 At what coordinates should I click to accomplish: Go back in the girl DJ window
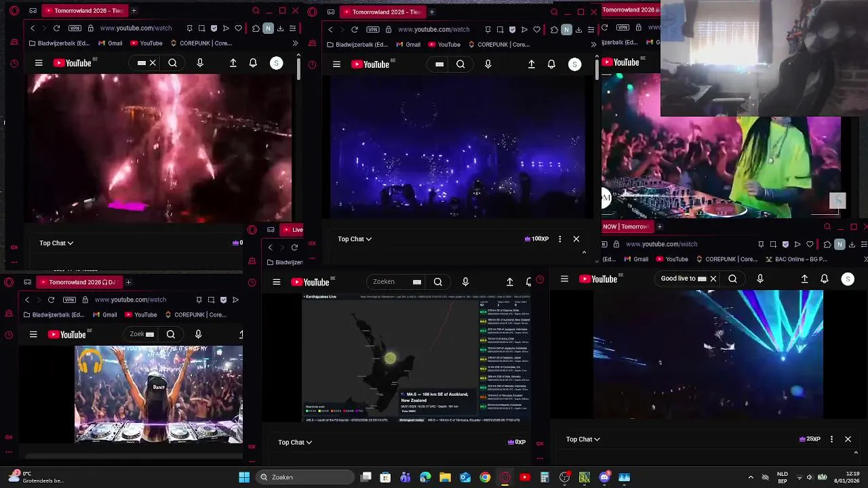(x=27, y=300)
